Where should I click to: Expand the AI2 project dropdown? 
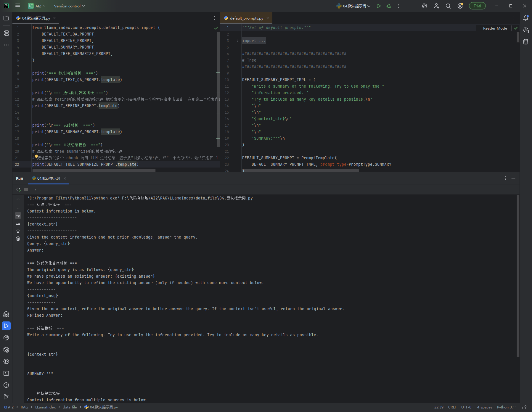37,6
